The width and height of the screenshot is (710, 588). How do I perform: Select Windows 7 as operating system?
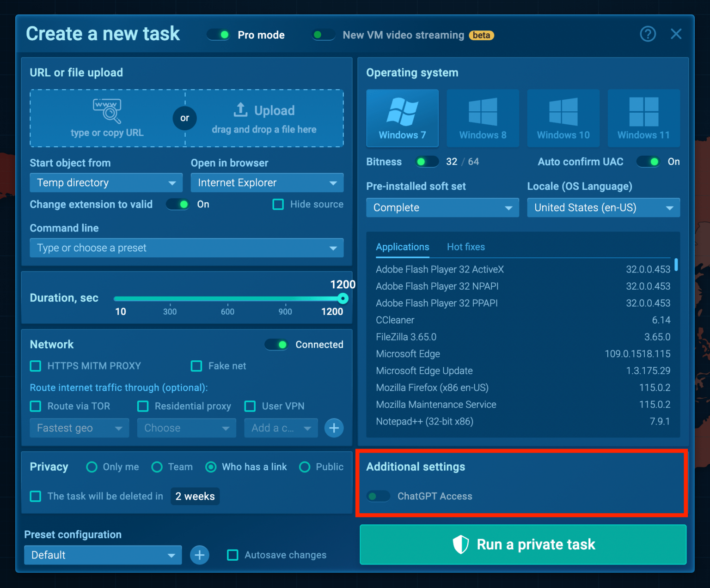402,118
